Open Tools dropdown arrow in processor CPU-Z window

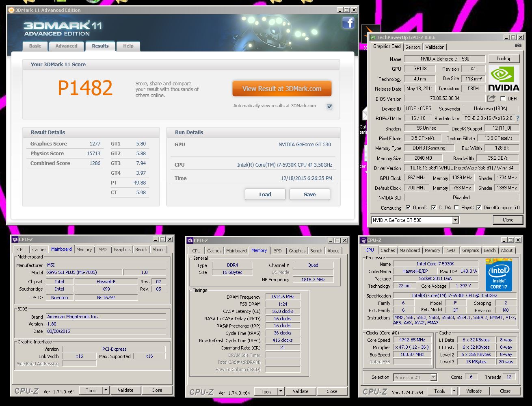click(454, 391)
